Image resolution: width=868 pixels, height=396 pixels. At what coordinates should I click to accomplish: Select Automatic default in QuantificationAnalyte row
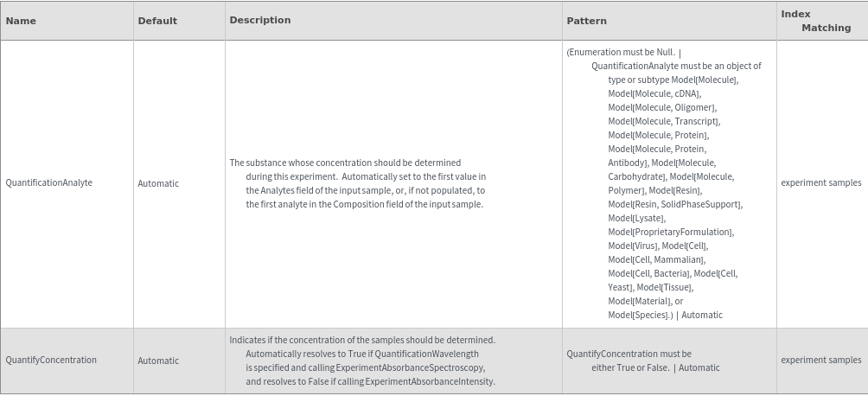(158, 184)
